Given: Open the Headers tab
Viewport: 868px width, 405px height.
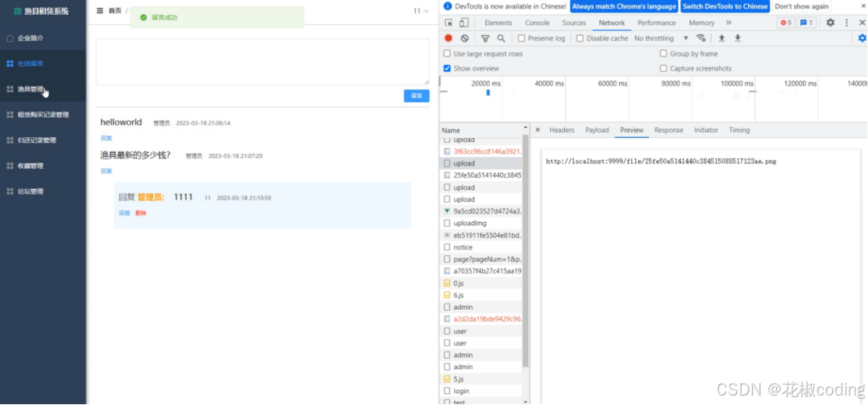Looking at the screenshot, I should (562, 130).
